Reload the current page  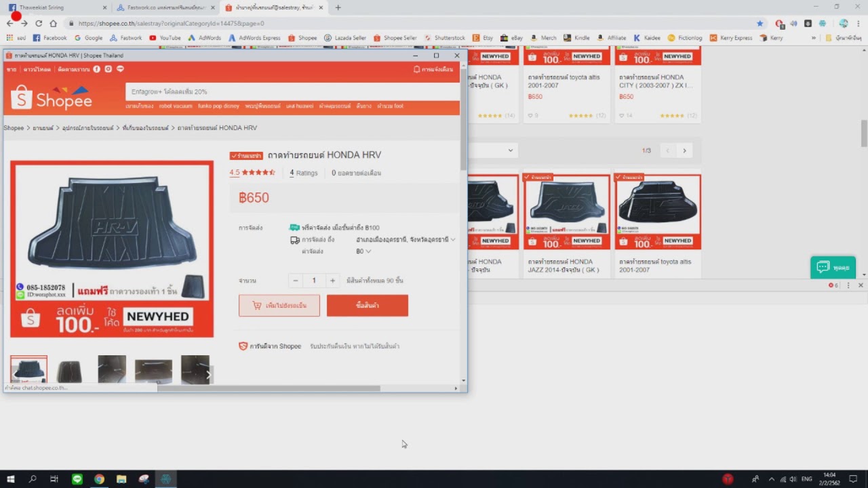pyautogui.click(x=39, y=23)
